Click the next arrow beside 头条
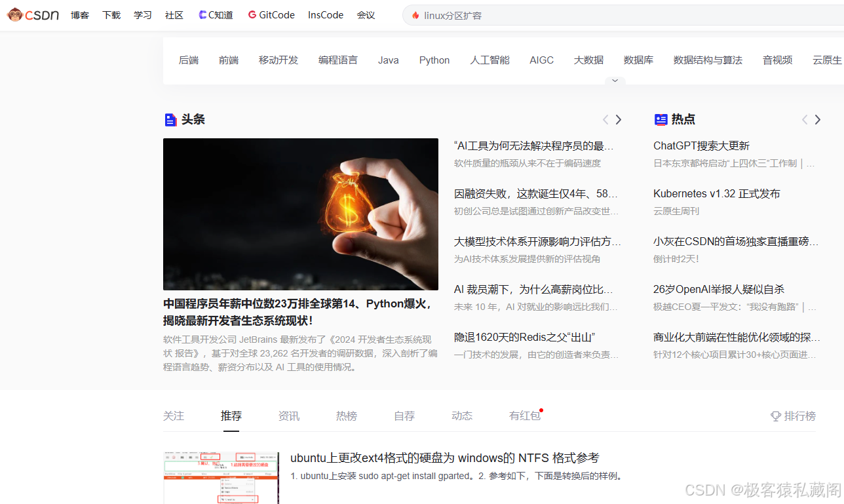844x504 pixels. pyautogui.click(x=618, y=119)
